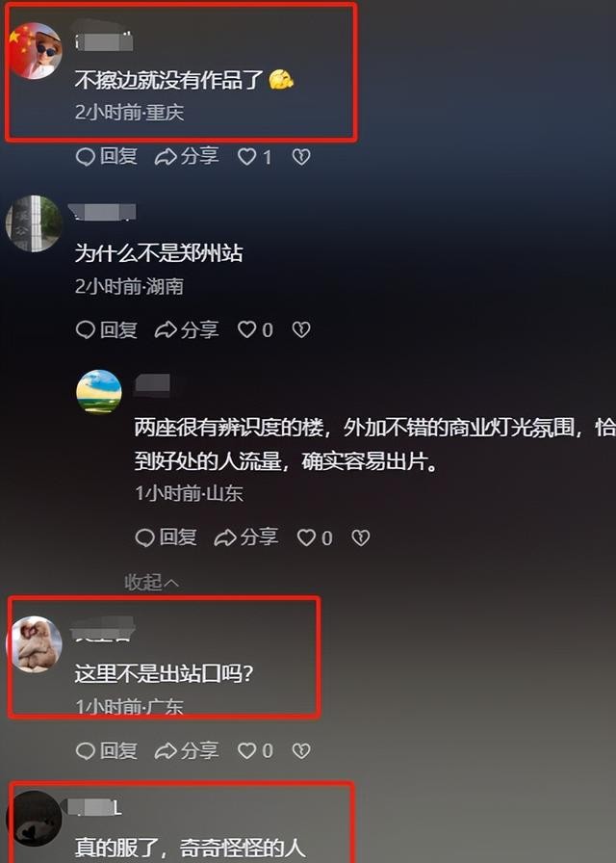
Task: Reply to the Shandong user's comment
Action: (x=167, y=537)
